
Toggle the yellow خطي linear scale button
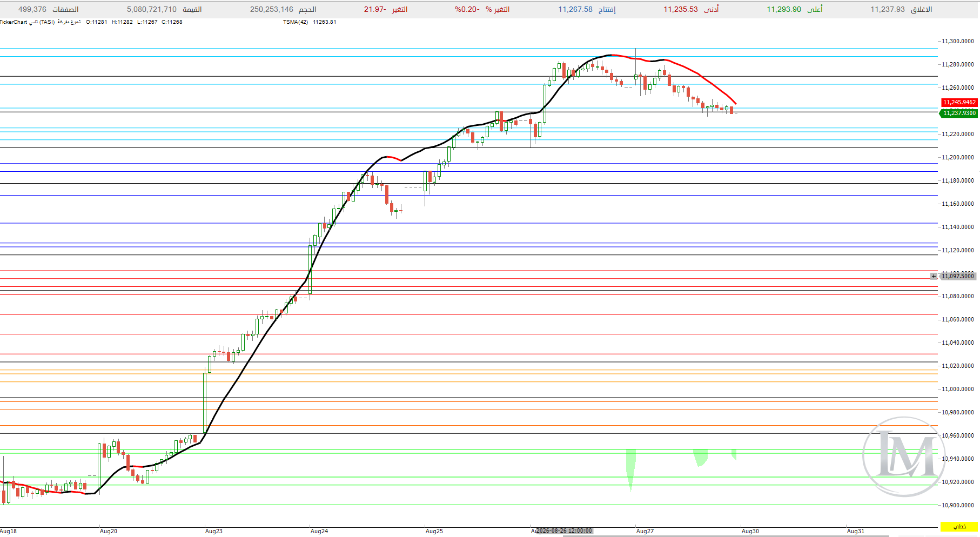959,526
